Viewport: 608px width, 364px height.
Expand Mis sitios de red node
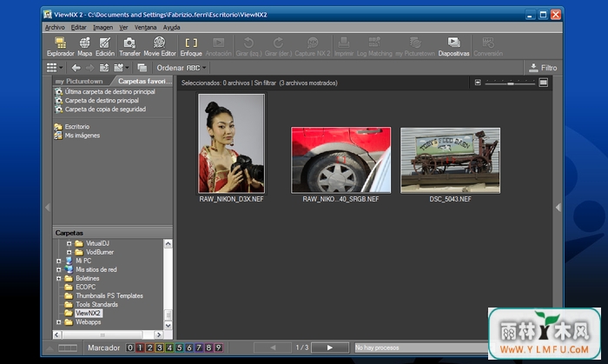(x=58, y=270)
